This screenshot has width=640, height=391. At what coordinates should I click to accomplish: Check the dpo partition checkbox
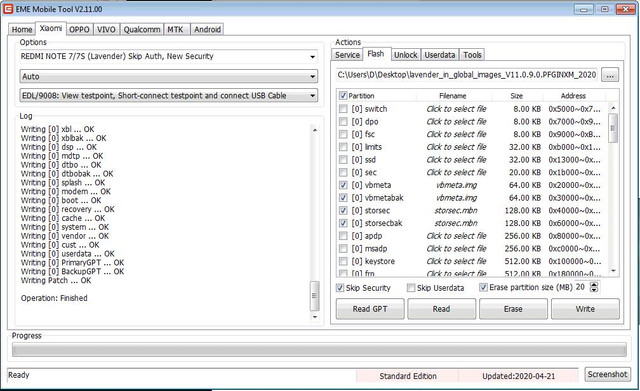pos(343,122)
